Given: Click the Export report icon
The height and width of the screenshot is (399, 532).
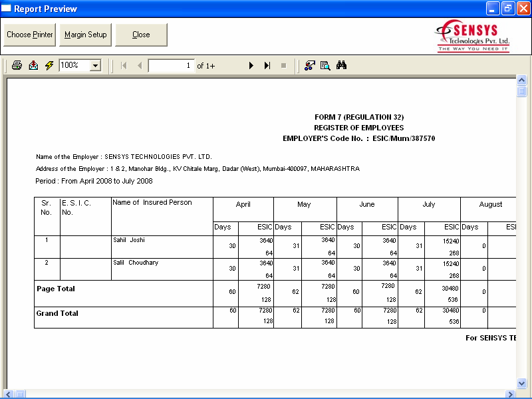Looking at the screenshot, I should tap(33, 65).
